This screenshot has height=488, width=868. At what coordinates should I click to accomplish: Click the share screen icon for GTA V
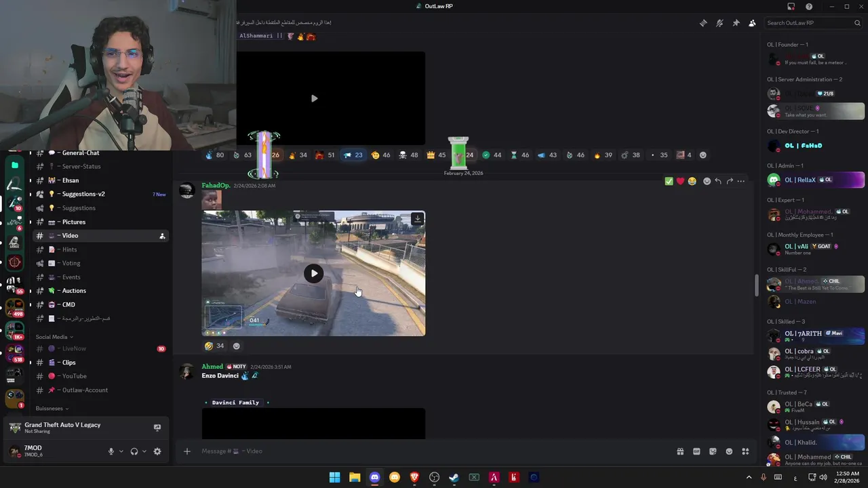(x=157, y=428)
